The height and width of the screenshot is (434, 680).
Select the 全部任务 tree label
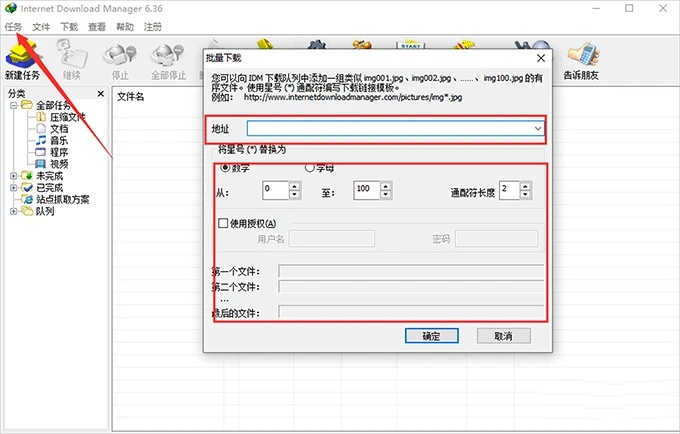point(53,105)
